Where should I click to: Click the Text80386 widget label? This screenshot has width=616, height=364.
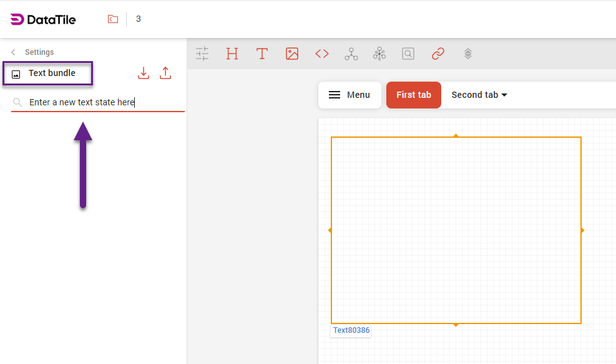[x=351, y=330]
